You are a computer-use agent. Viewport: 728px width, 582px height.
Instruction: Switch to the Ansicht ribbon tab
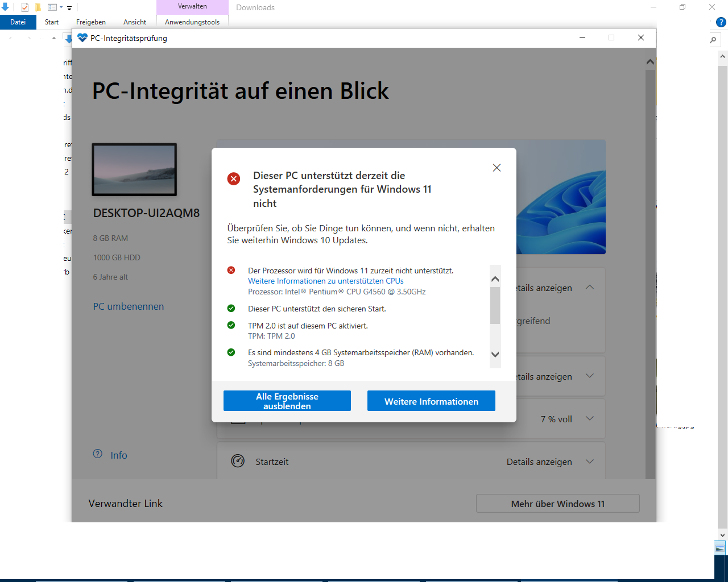tap(135, 22)
